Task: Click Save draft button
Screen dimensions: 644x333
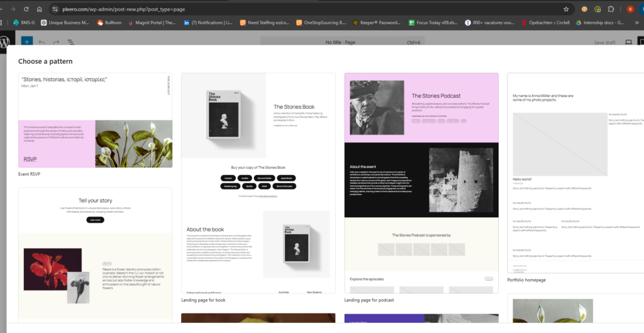Action: point(604,42)
